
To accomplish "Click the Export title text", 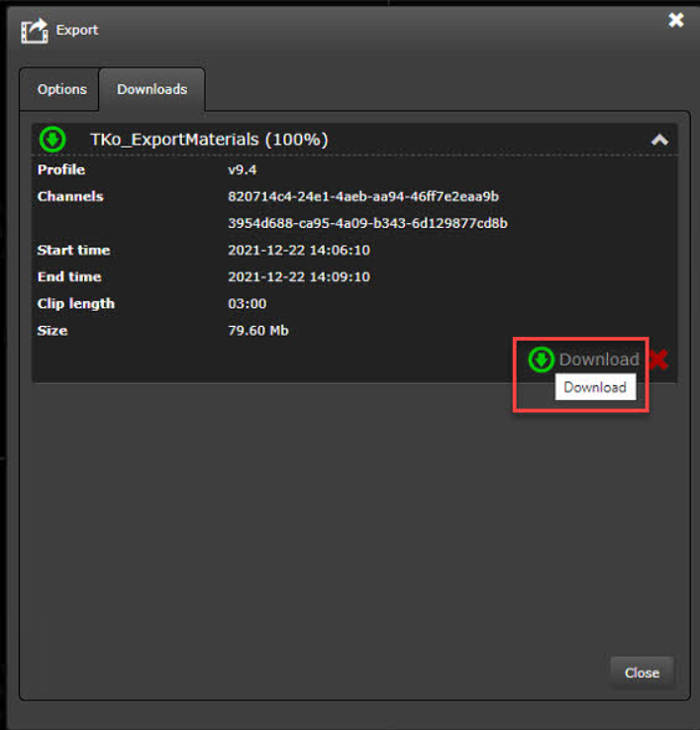I will (x=77, y=30).
